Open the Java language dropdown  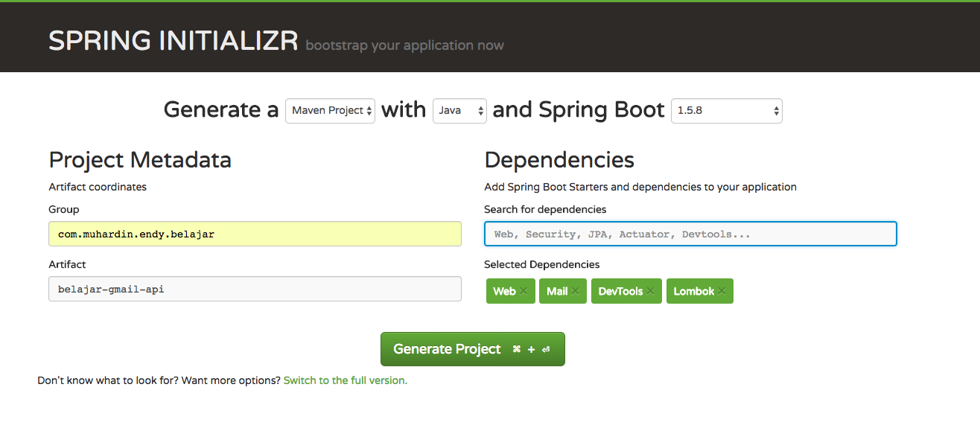(x=459, y=110)
